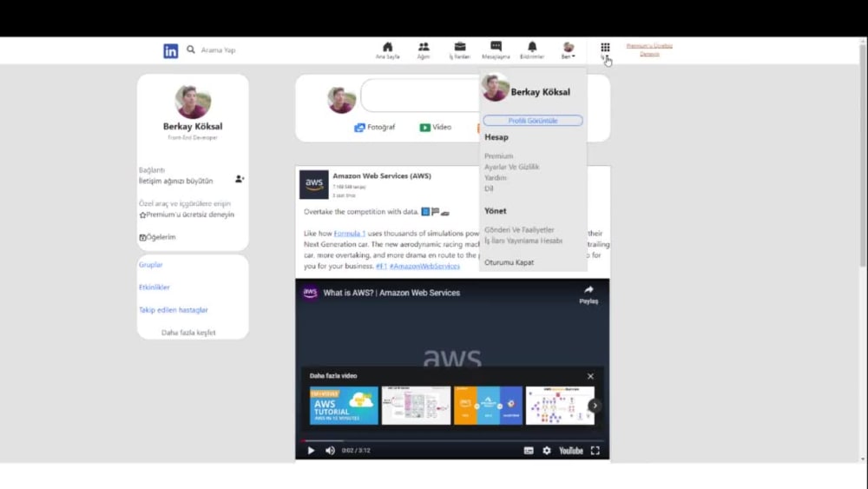Click the Premium'u Ücretsiz Deneyin link
Screen dimensions: 868x489
tap(649, 50)
